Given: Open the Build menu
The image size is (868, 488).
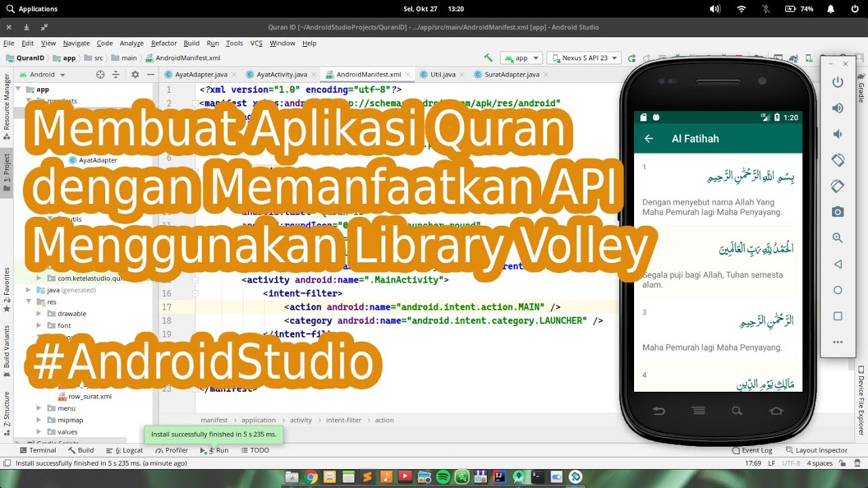Looking at the screenshot, I should click(191, 43).
